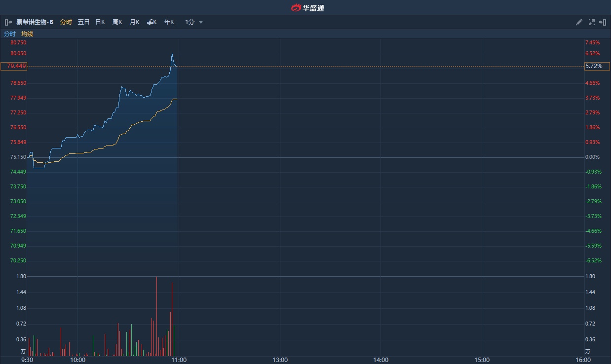This screenshot has width=611, height=364.
Task: Toggle fullscreen chart view icon
Action: pyautogui.click(x=592, y=22)
